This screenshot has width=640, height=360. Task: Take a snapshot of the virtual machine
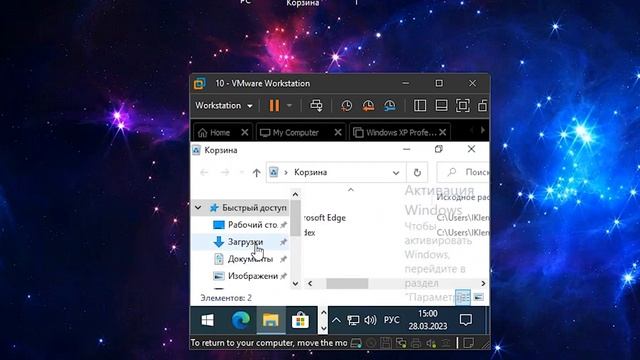coord(347,106)
